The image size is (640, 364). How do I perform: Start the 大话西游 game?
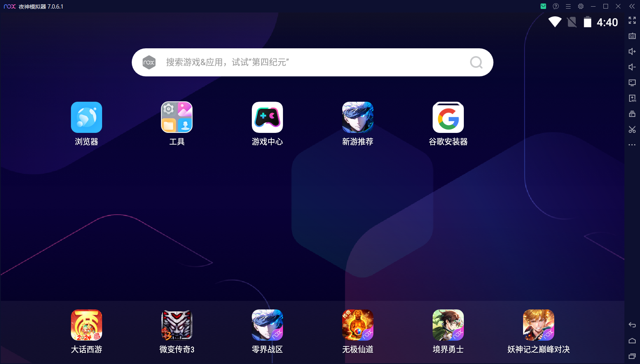tap(87, 325)
